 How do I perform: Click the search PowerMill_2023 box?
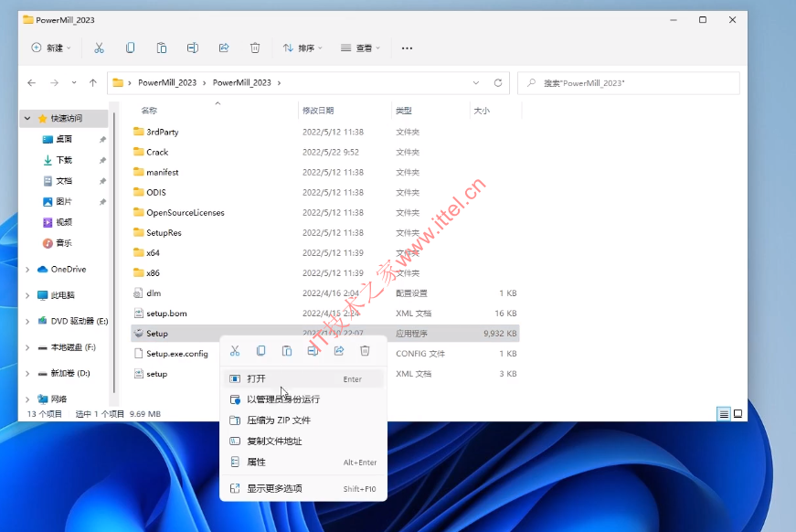pyautogui.click(x=629, y=83)
